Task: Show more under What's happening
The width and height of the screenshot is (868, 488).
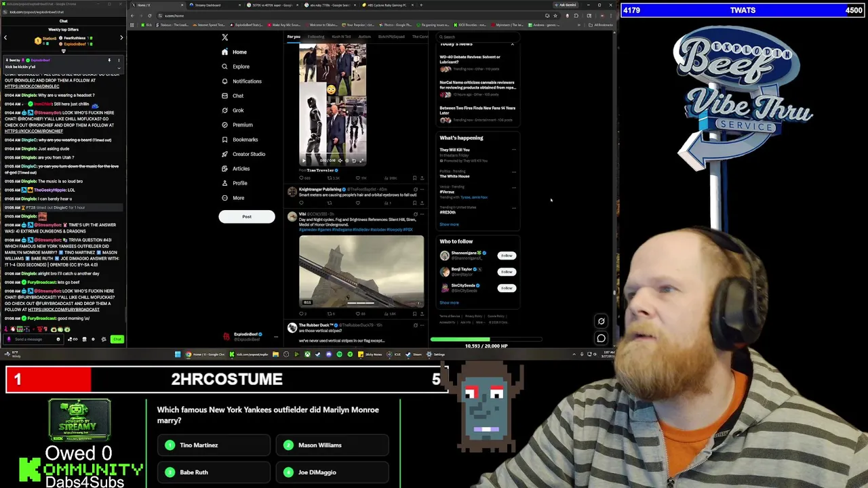Action: point(449,224)
